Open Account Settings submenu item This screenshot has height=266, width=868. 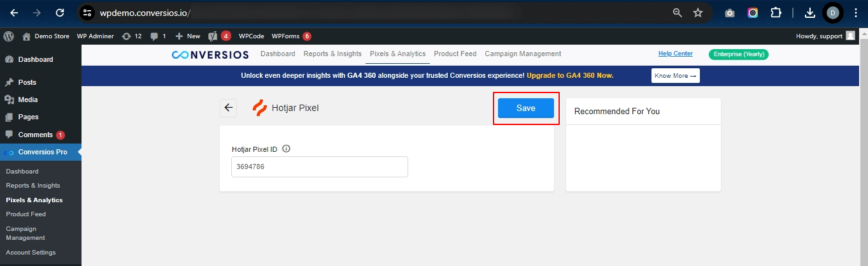pyautogui.click(x=31, y=252)
